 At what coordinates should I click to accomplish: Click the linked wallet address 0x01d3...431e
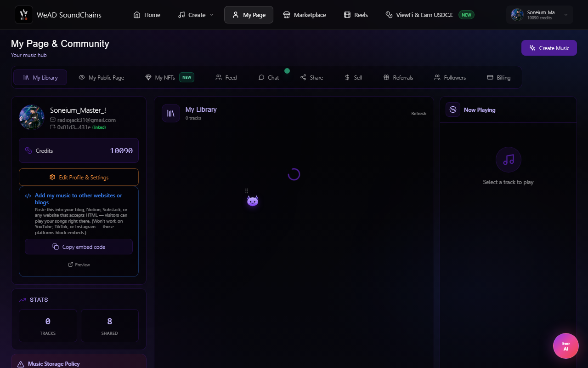tap(73, 127)
